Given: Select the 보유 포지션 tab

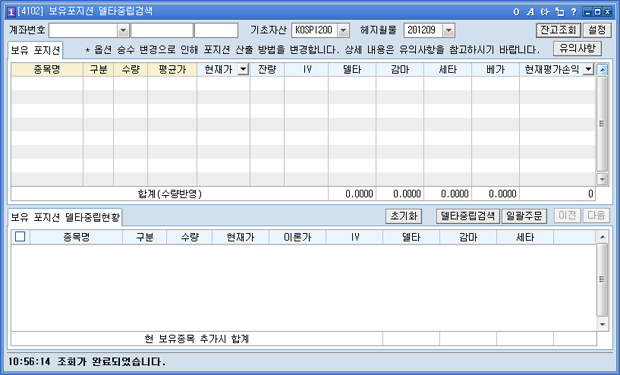Looking at the screenshot, I should pyautogui.click(x=35, y=50).
